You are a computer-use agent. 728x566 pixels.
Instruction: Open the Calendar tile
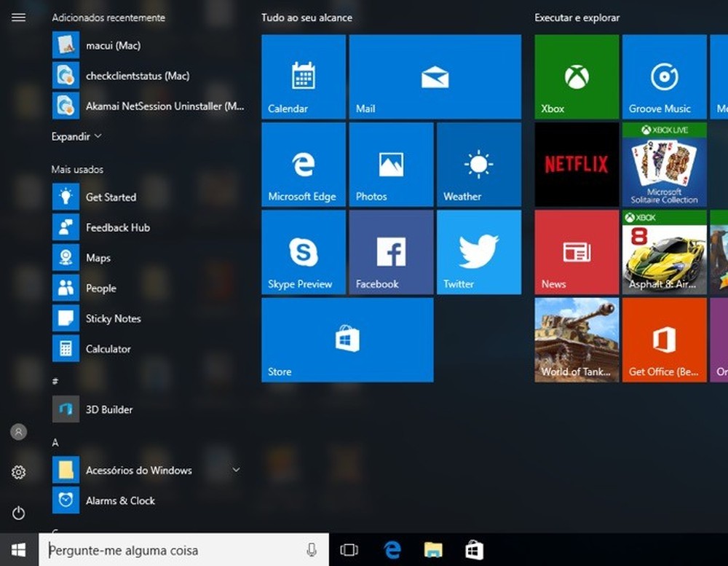[302, 76]
